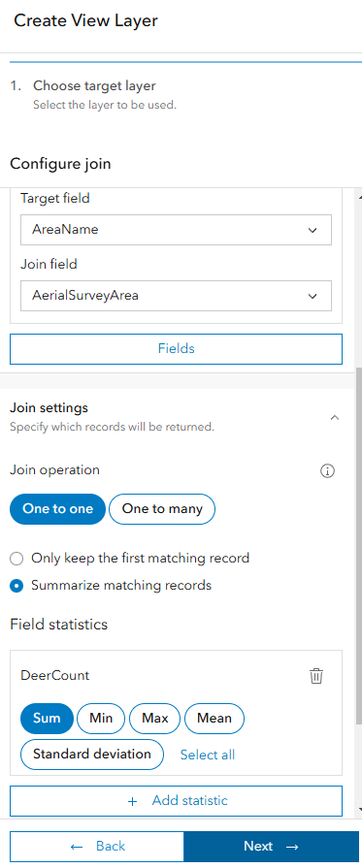Open the Target field AreaName dropdown

[x=176, y=230]
